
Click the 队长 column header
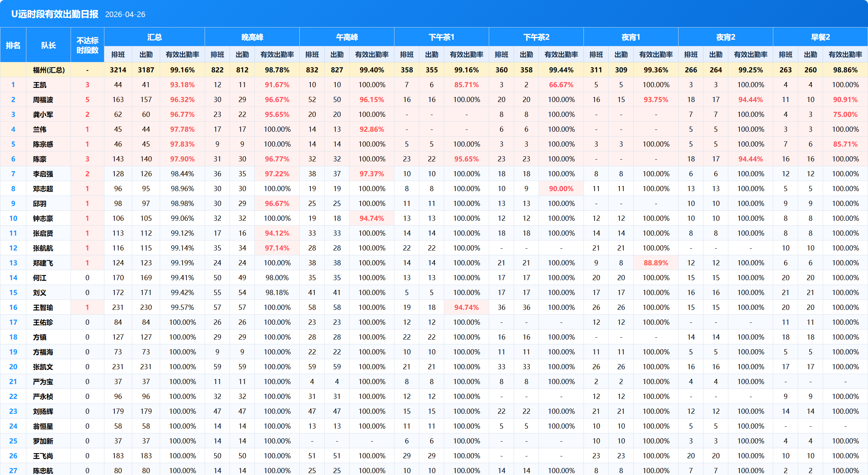pyautogui.click(x=48, y=45)
